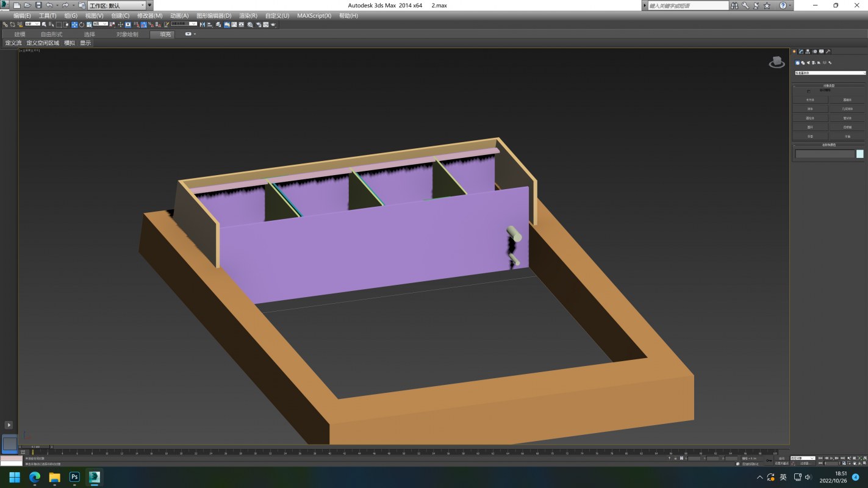
Task: Toggle the Ribbon display icon in toolbar
Action: (x=227, y=24)
